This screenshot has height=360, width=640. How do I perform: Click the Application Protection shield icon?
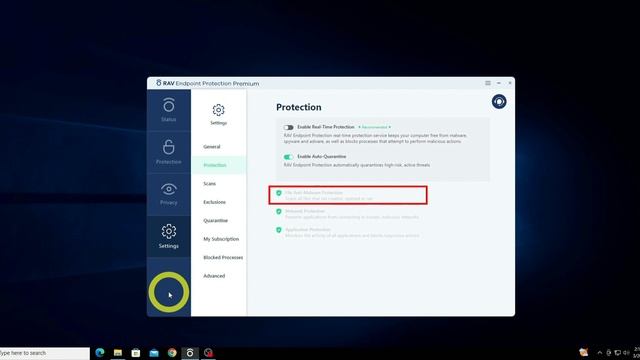coord(279,230)
